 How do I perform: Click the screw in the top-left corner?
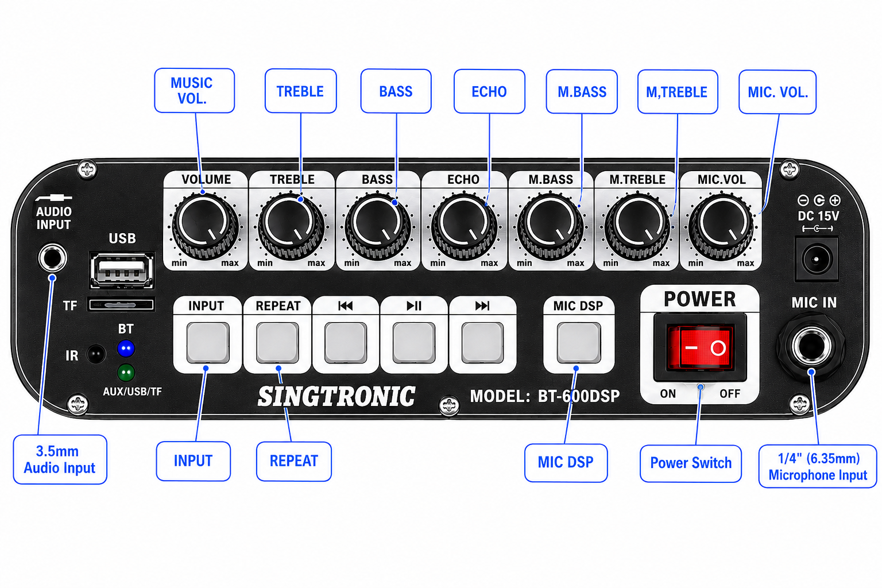point(87,169)
